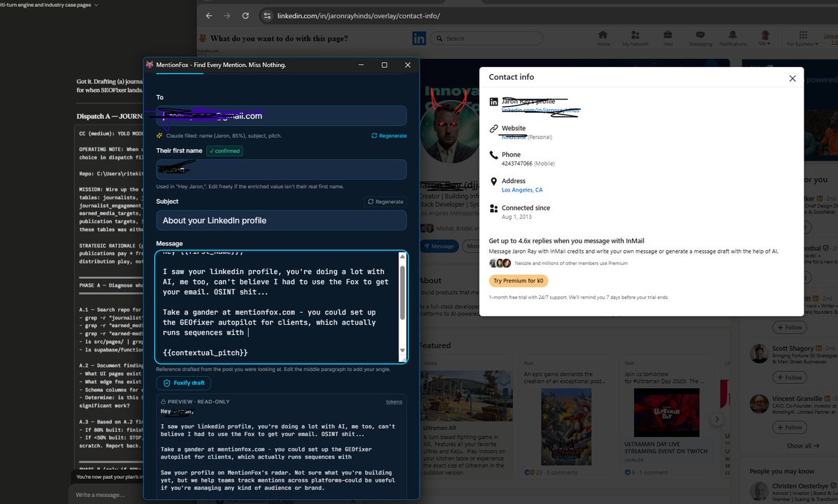The height and width of the screenshot is (504, 838).
Task: Click inside the Message text area
Action: pyautogui.click(x=278, y=307)
